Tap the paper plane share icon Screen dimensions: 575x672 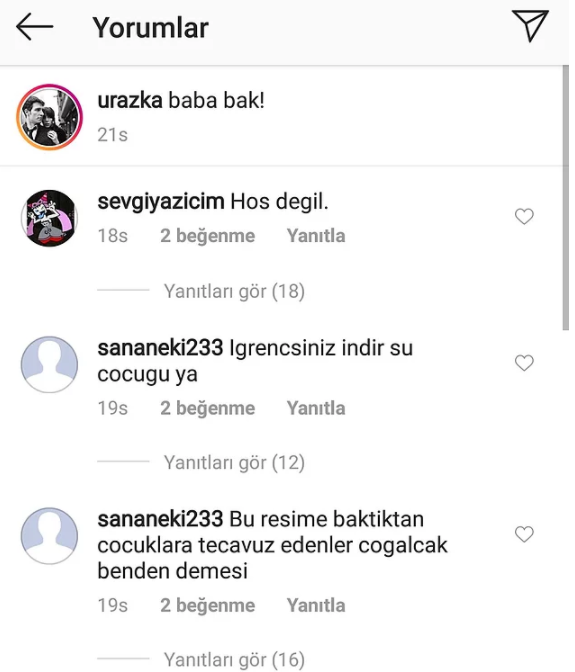click(530, 26)
